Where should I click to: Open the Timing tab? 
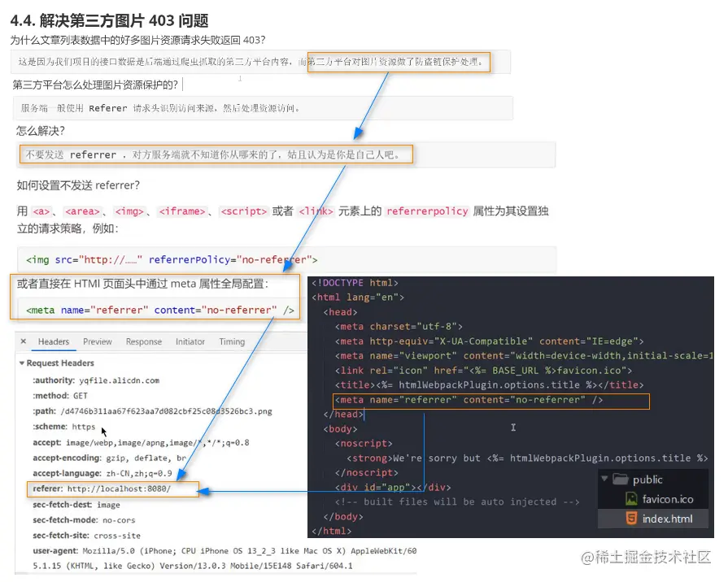[232, 341]
